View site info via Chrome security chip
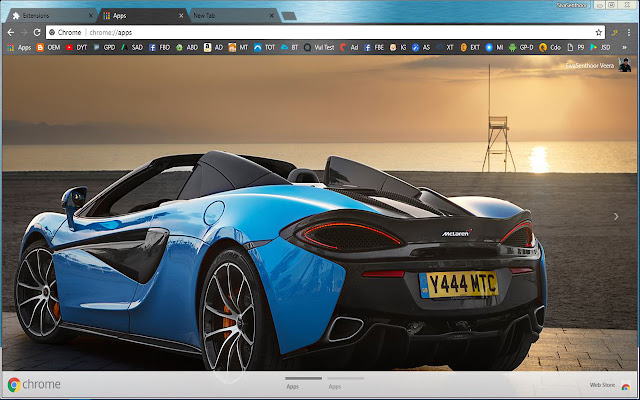The height and width of the screenshot is (400, 640). pyautogui.click(x=65, y=32)
